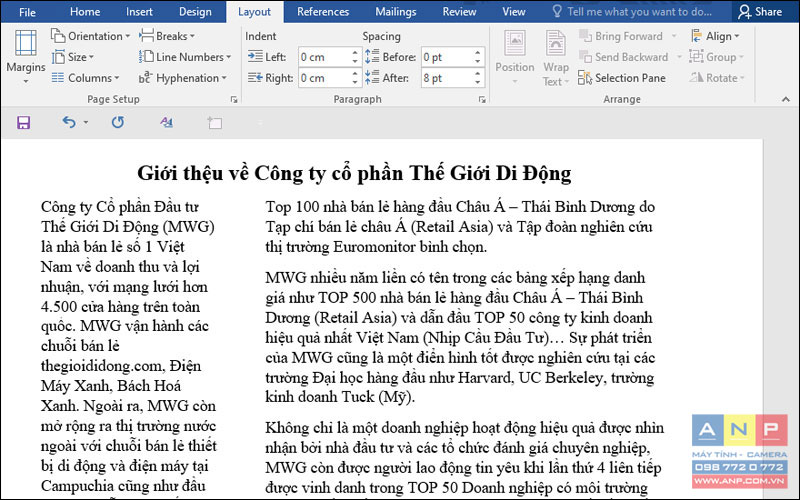Click the Redo icon
Image resolution: width=800 pixels, height=500 pixels.
[x=118, y=122]
